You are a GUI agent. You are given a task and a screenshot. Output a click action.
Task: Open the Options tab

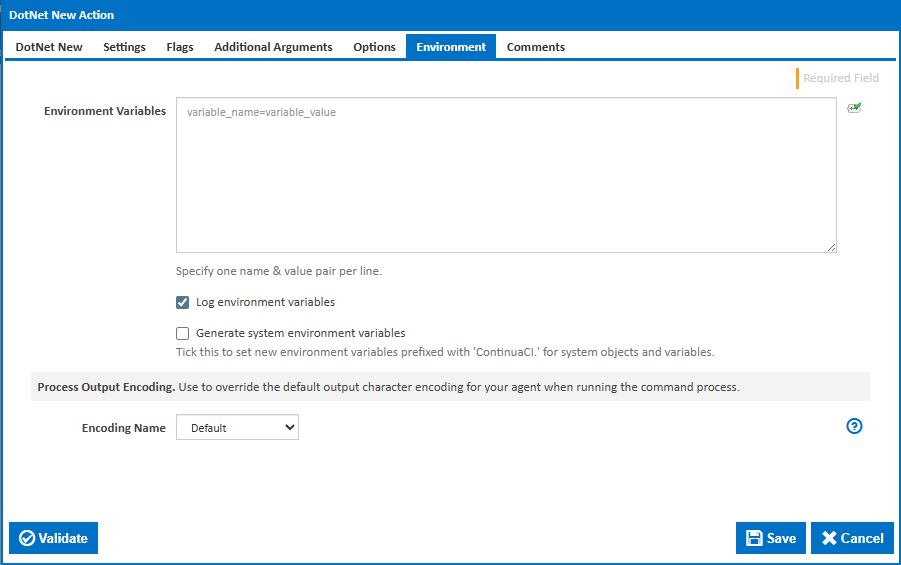tap(374, 47)
